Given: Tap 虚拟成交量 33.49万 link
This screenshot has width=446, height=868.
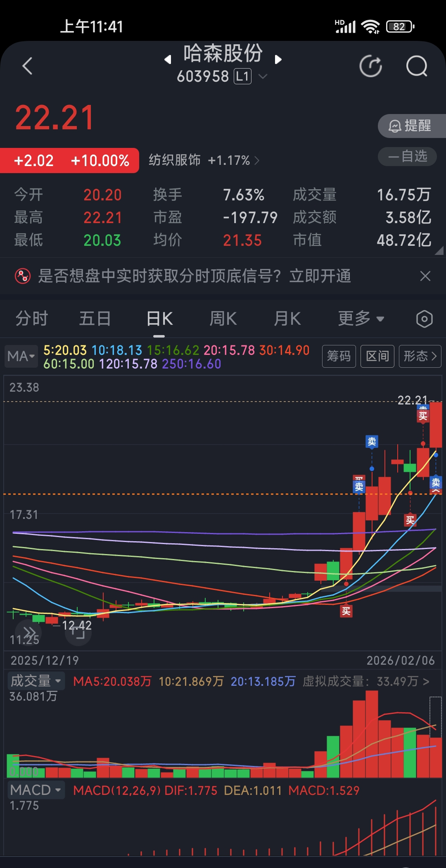Looking at the screenshot, I should (x=366, y=681).
